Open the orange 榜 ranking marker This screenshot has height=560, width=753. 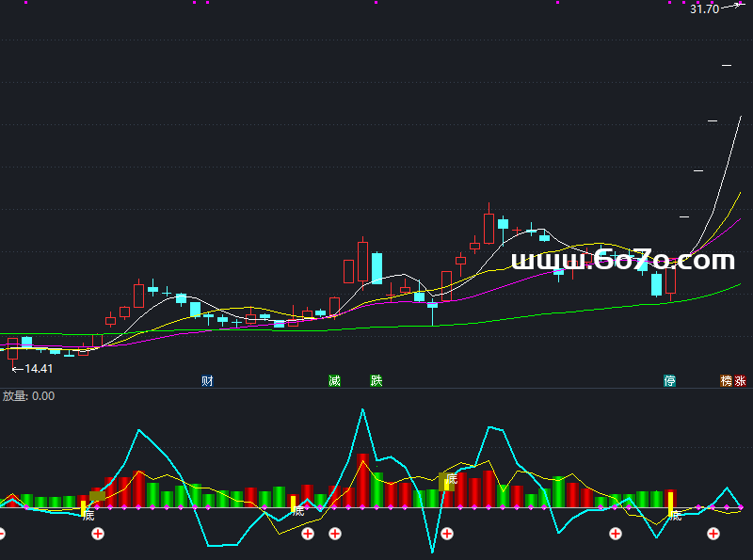[726, 381]
